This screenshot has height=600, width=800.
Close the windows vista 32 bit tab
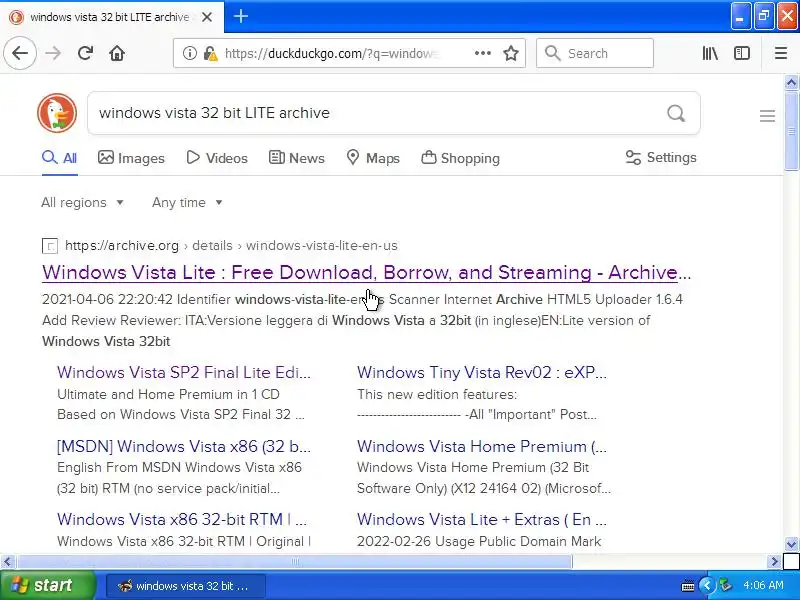207,17
